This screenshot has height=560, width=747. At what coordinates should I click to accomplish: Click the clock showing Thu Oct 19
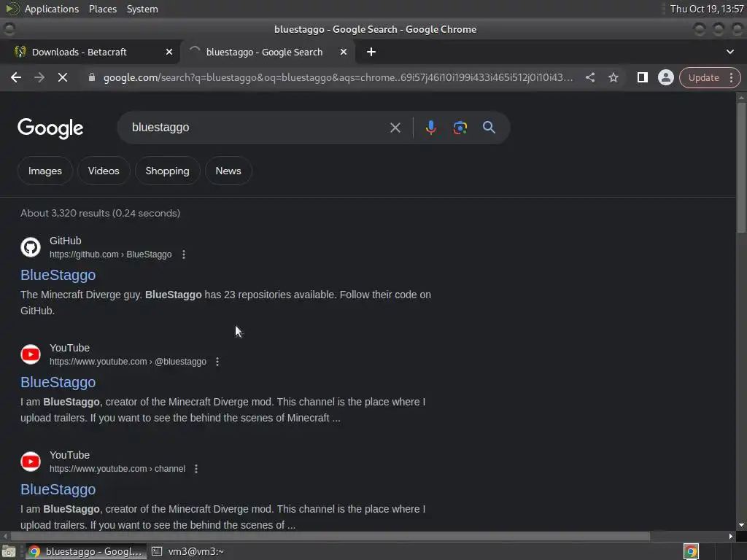tap(707, 9)
